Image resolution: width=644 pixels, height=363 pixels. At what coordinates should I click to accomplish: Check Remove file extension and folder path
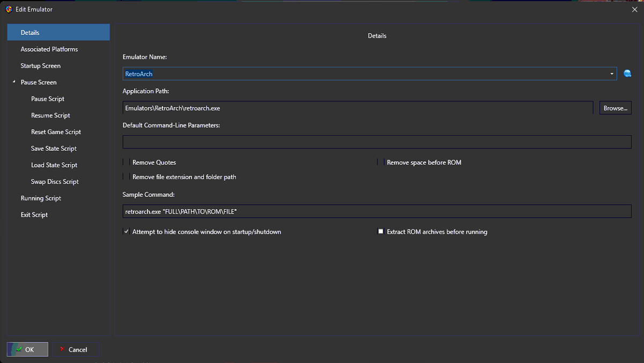click(x=126, y=176)
